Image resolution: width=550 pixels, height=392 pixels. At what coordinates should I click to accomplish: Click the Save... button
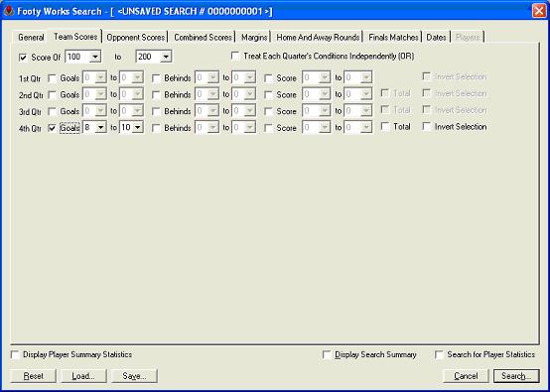click(134, 376)
